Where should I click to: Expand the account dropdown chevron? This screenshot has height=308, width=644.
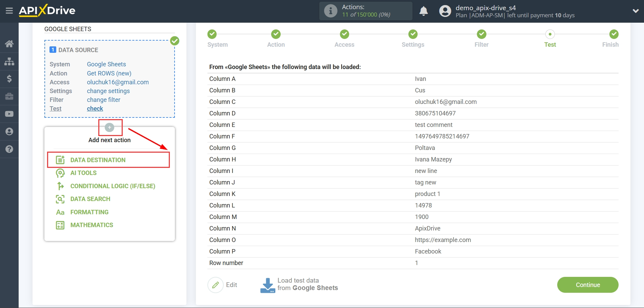point(636,11)
